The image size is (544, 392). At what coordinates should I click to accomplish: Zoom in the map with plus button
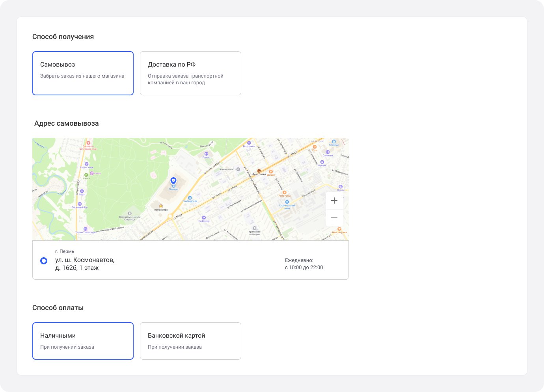(334, 201)
